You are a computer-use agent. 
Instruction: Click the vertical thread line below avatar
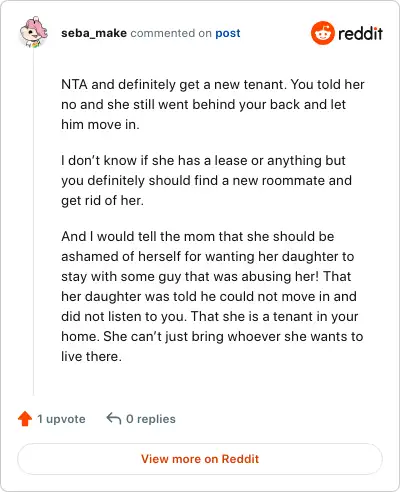(33, 222)
